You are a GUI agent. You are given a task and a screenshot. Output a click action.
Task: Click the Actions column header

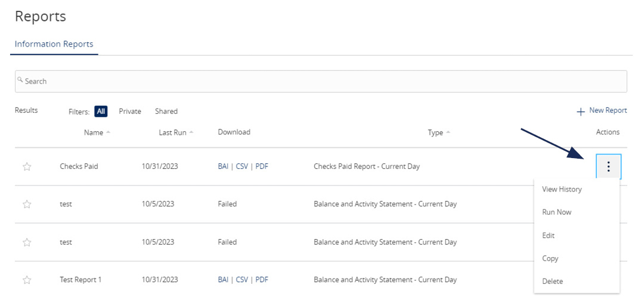pyautogui.click(x=608, y=132)
